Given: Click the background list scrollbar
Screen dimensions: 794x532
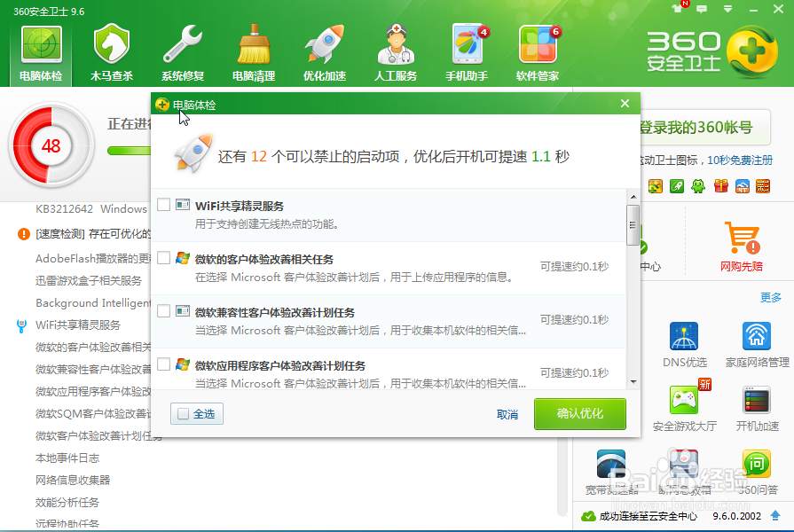Looking at the screenshot, I should [x=562, y=476].
